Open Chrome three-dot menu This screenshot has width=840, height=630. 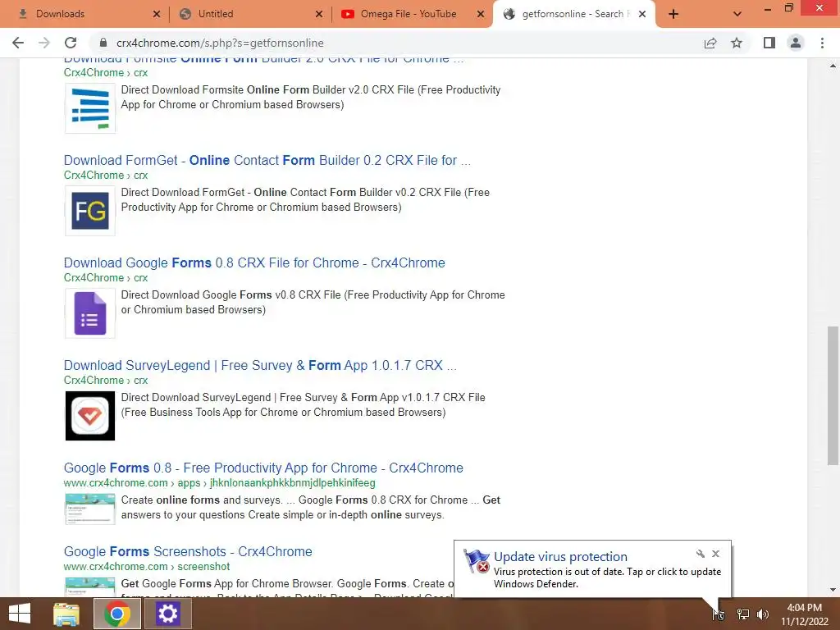coord(822,43)
